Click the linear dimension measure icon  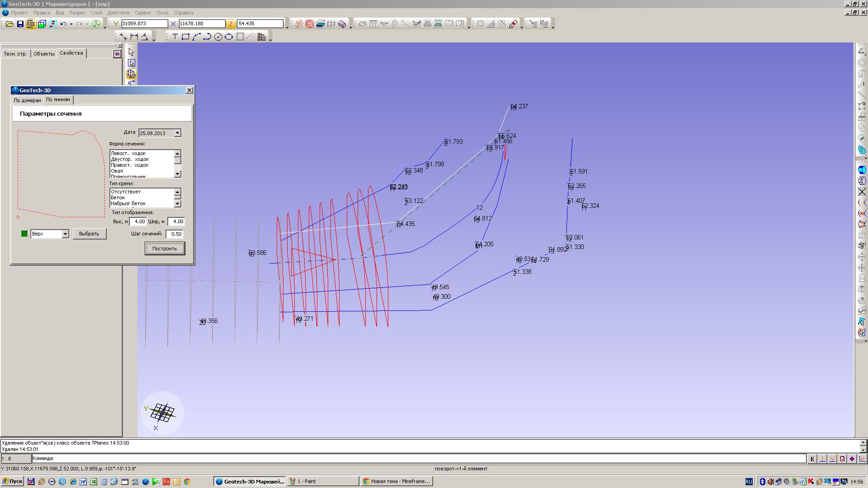pyautogui.click(x=134, y=37)
